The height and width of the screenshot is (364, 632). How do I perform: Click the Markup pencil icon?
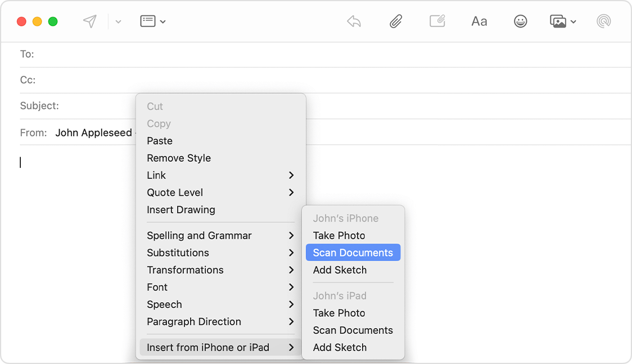[x=437, y=21]
